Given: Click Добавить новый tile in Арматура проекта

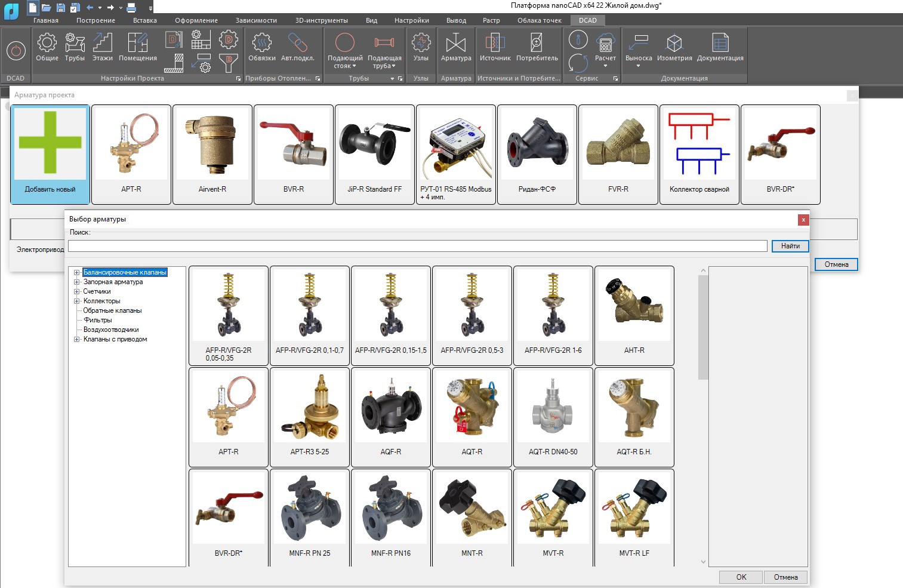Looking at the screenshot, I should pos(50,155).
